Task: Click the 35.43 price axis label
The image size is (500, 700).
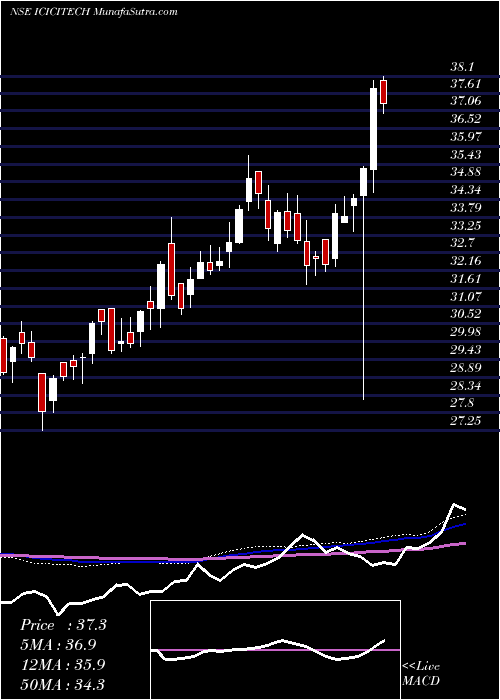Action: point(466,155)
